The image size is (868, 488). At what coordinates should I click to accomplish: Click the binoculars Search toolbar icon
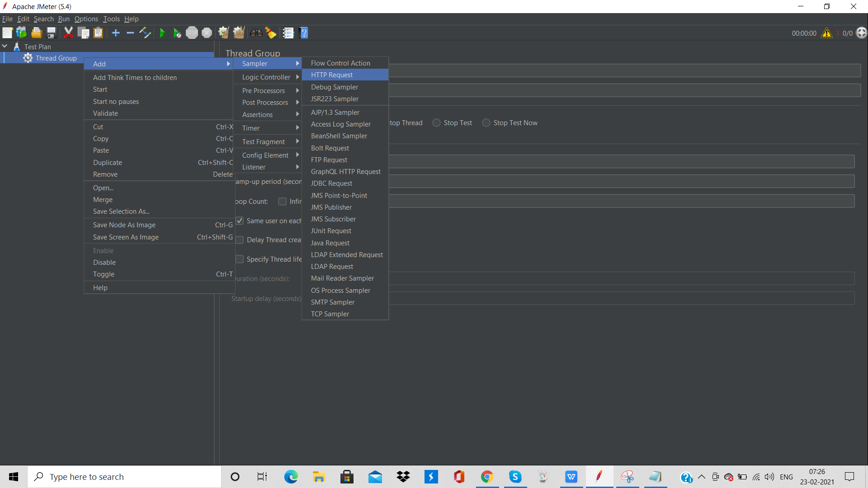click(x=256, y=33)
